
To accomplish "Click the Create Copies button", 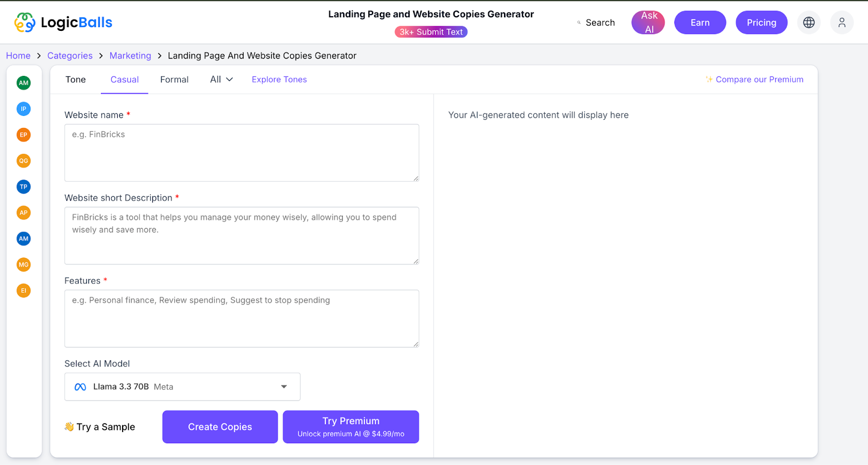I will [220, 427].
